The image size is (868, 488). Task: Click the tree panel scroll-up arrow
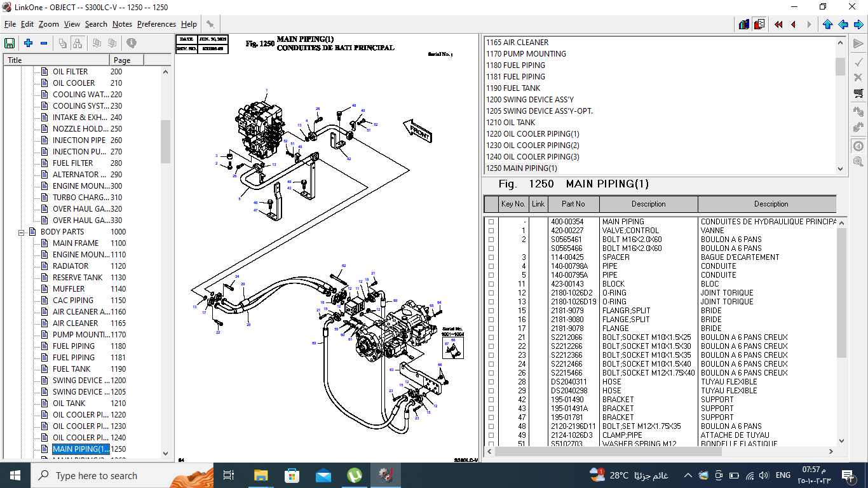point(166,72)
